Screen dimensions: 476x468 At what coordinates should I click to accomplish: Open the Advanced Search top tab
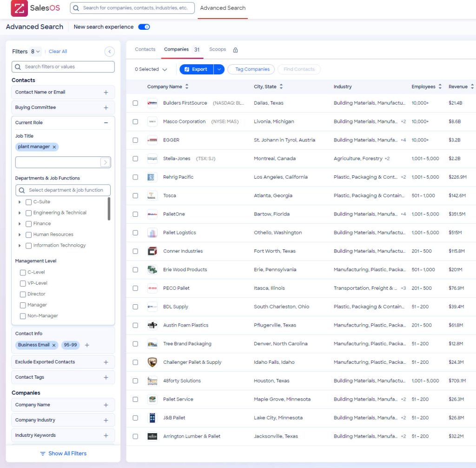tap(223, 8)
